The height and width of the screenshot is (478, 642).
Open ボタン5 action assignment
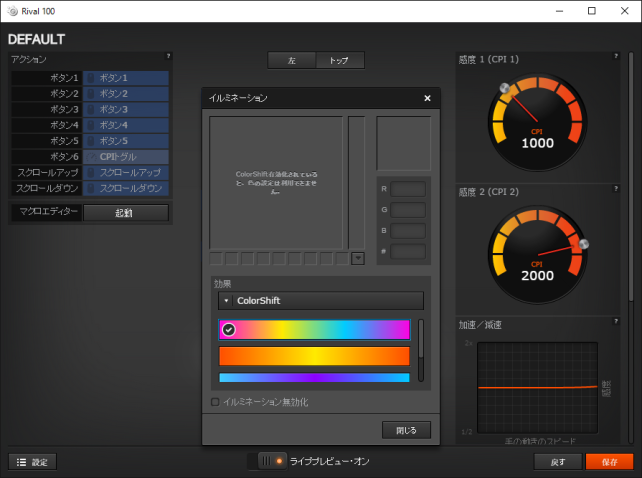click(x=126, y=141)
